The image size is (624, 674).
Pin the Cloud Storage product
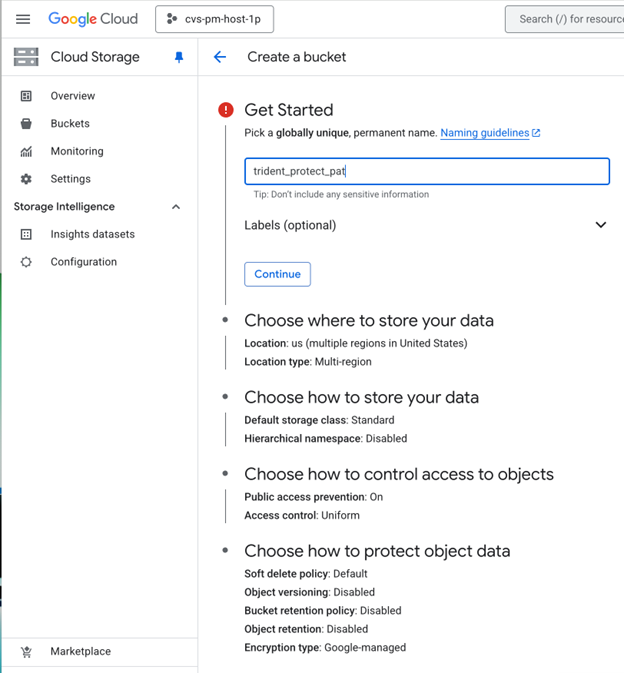[179, 58]
